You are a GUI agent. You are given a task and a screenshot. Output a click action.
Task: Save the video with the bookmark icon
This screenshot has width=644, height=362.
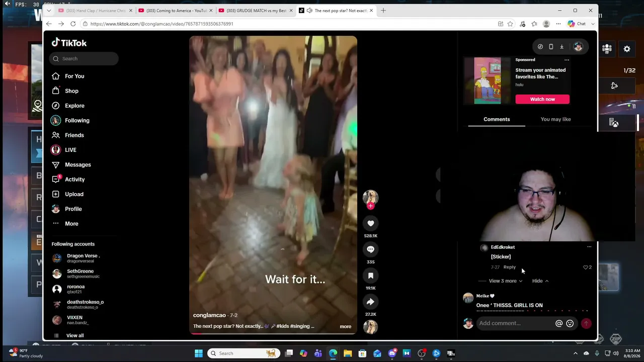370,276
